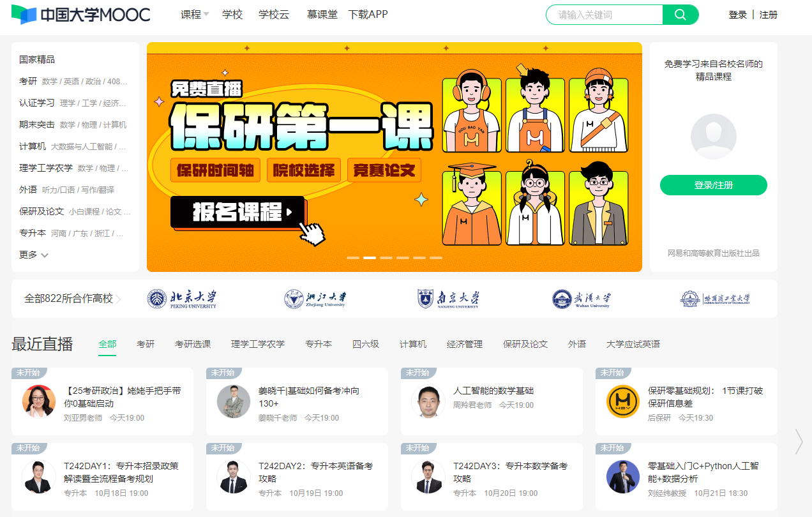The width and height of the screenshot is (812, 517).
Task: Select 外语 live tab
Action: click(577, 344)
